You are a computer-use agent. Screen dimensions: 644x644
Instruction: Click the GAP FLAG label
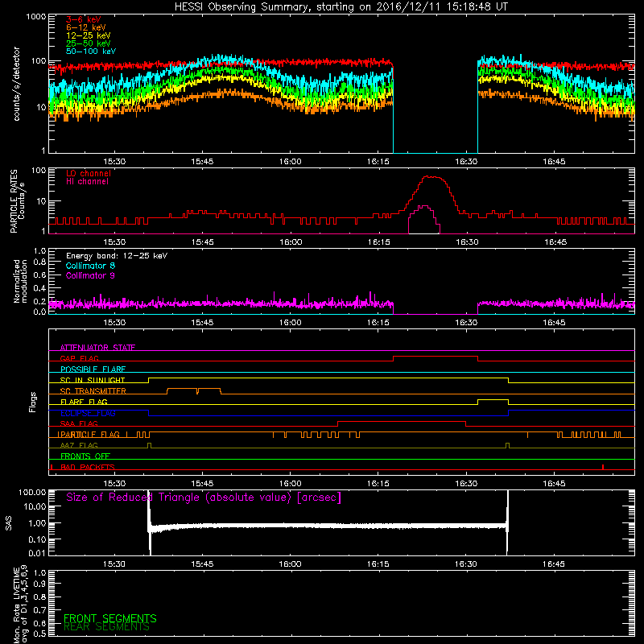(x=79, y=358)
